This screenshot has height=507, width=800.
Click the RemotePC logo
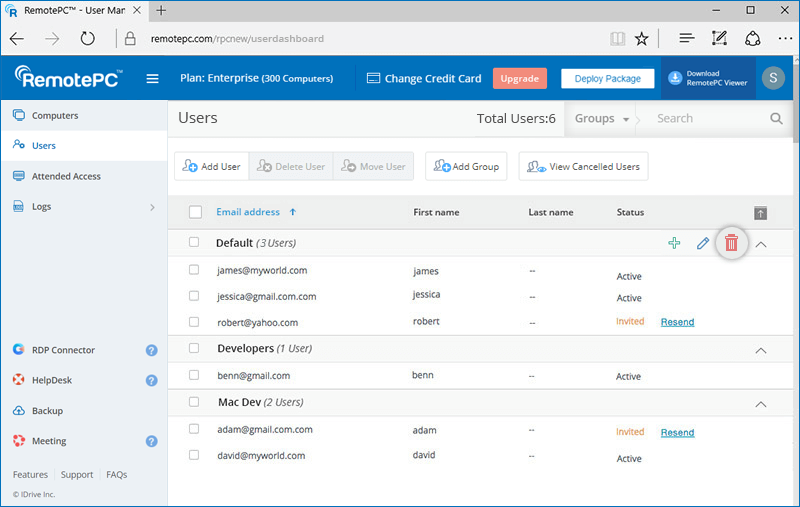click(68, 78)
